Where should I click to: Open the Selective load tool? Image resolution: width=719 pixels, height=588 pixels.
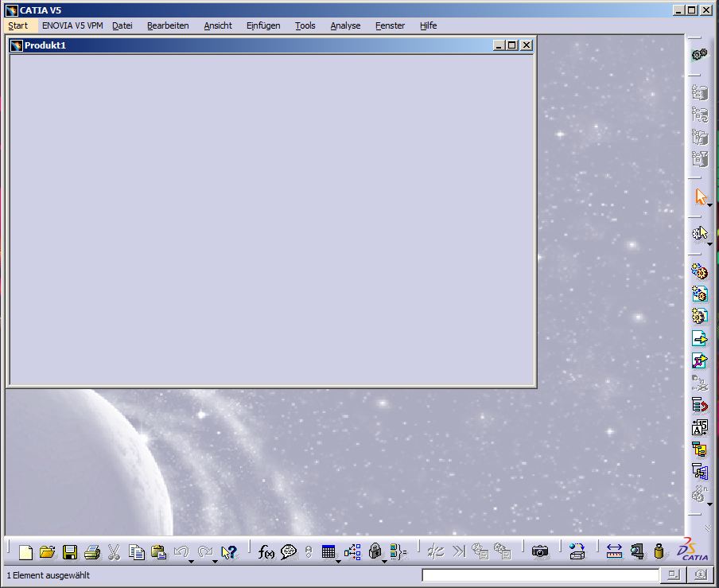tap(699, 450)
